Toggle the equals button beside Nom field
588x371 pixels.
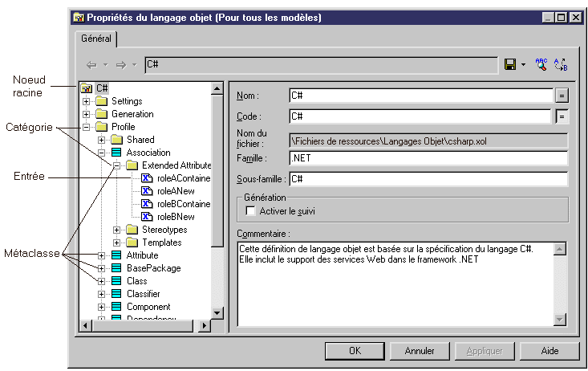click(x=562, y=95)
